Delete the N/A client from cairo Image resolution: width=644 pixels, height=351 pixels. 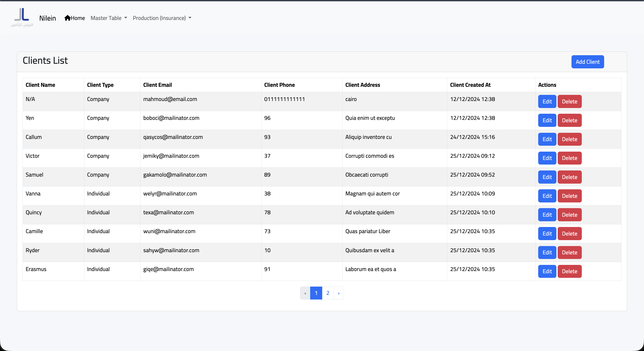tap(569, 101)
